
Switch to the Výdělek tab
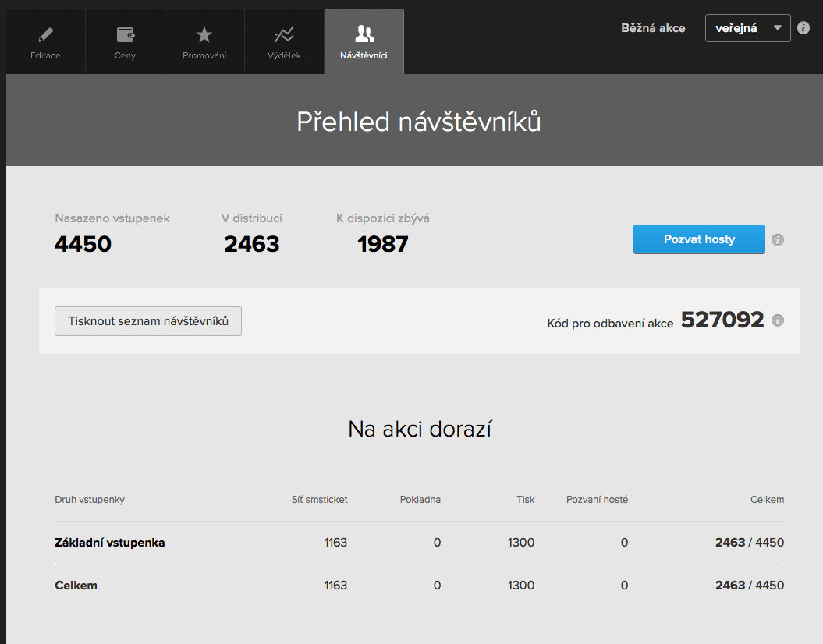284,41
